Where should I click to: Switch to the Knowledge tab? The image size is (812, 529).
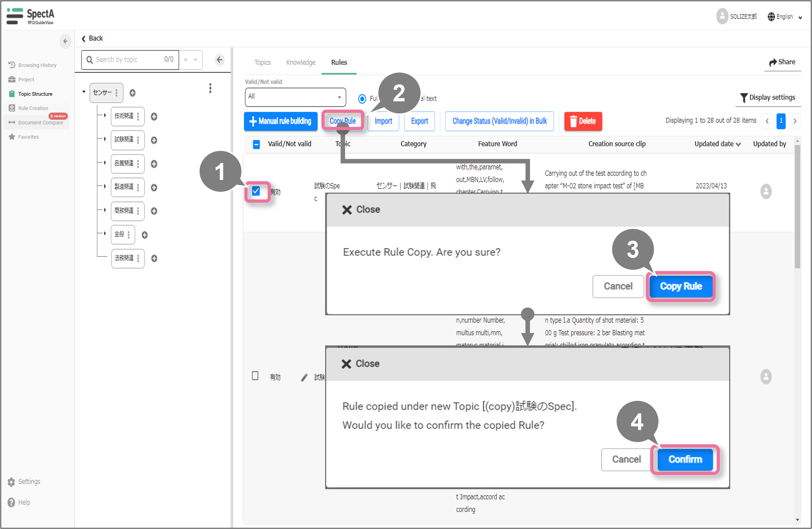tap(301, 62)
